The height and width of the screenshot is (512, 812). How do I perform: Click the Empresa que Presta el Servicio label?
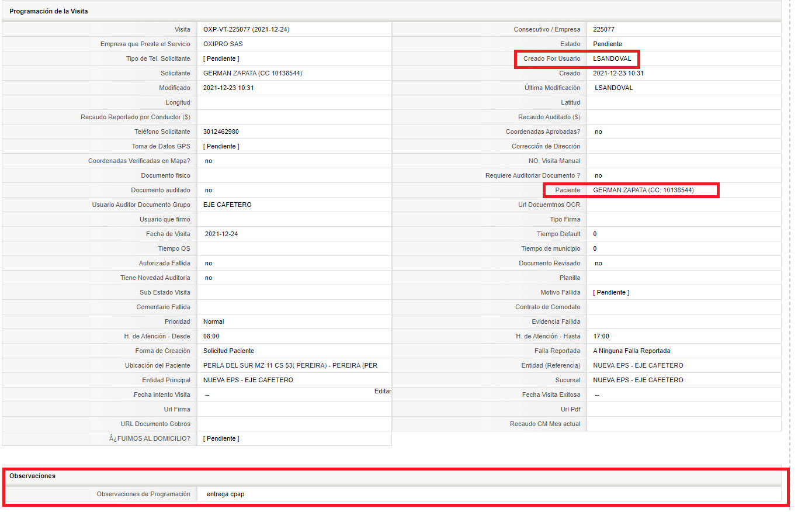(x=145, y=44)
